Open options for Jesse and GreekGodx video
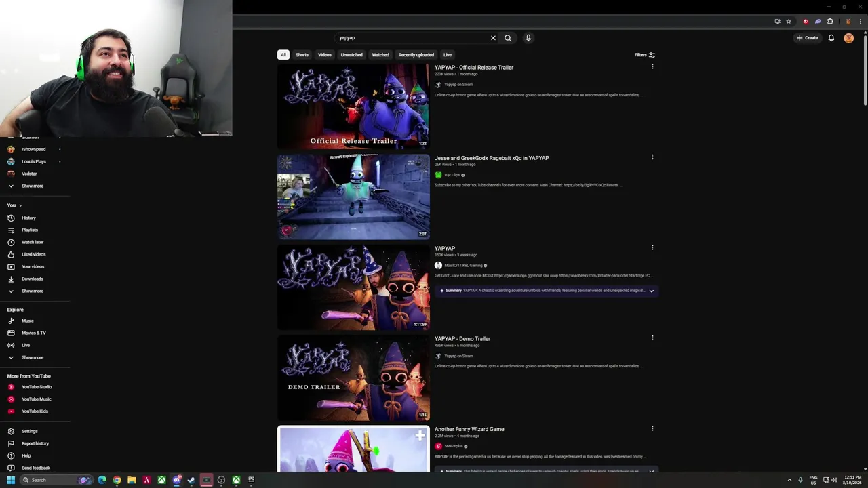This screenshot has height=488, width=868. click(652, 157)
